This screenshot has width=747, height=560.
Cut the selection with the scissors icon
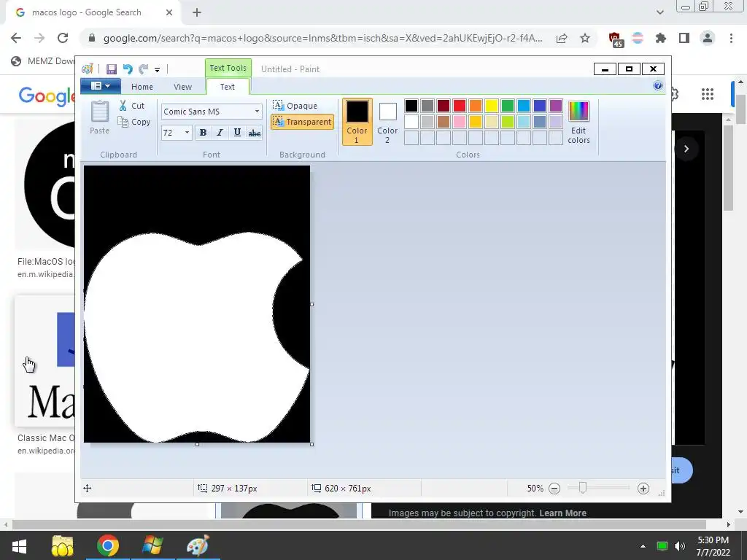click(x=132, y=106)
